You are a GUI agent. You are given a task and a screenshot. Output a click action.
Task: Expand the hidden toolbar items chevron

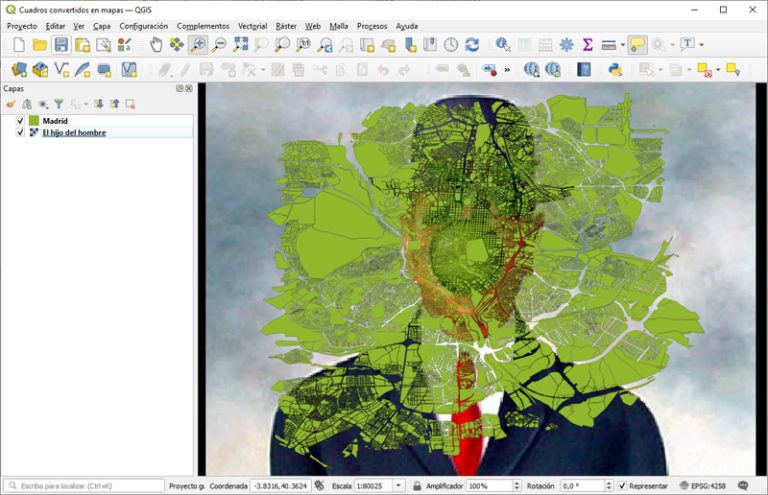(x=507, y=70)
